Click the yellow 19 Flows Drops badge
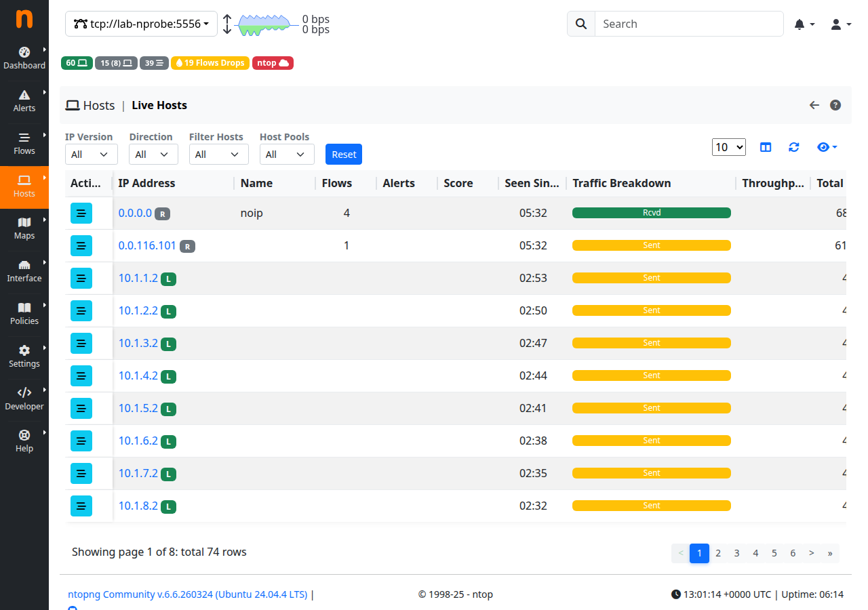The image size is (868, 610). click(210, 62)
